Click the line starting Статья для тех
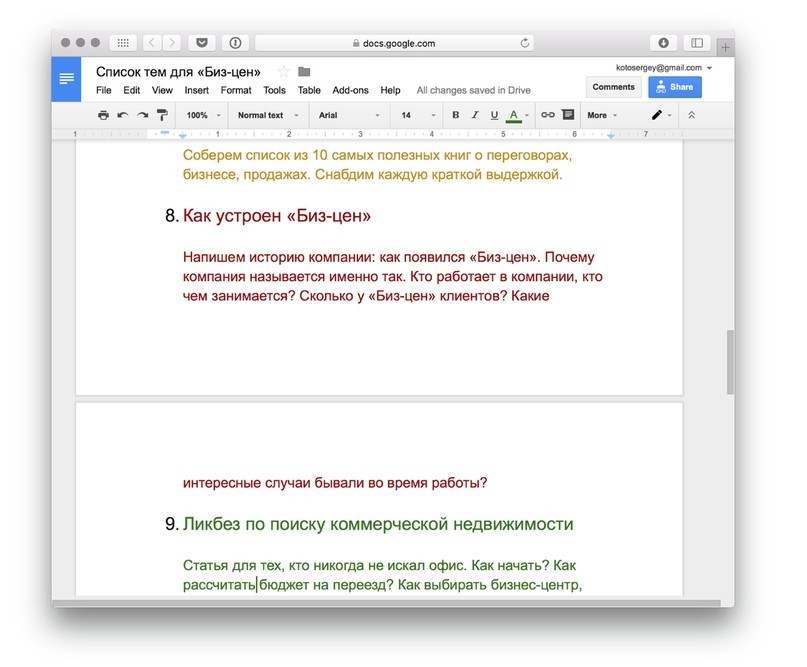The width and height of the screenshot is (807, 667). pyautogui.click(x=379, y=565)
